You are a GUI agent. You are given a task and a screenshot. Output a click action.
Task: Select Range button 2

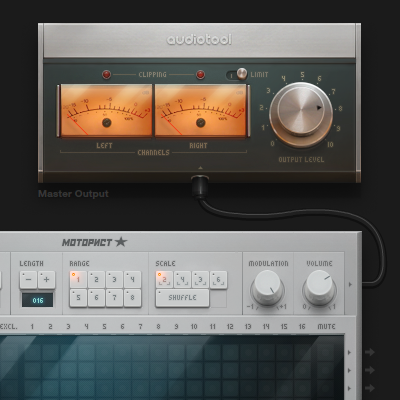coord(96,279)
